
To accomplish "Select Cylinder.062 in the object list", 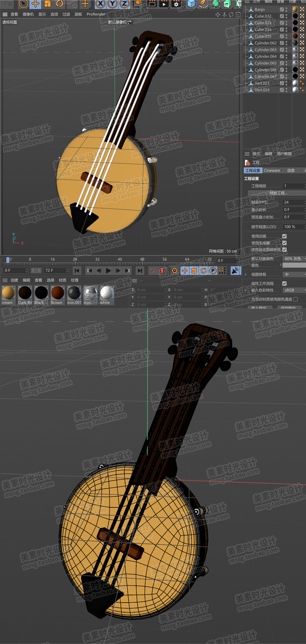I will [266, 43].
